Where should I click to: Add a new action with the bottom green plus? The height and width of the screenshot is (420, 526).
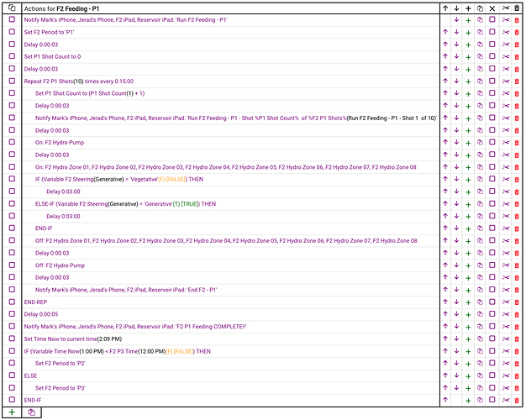click(x=12, y=412)
